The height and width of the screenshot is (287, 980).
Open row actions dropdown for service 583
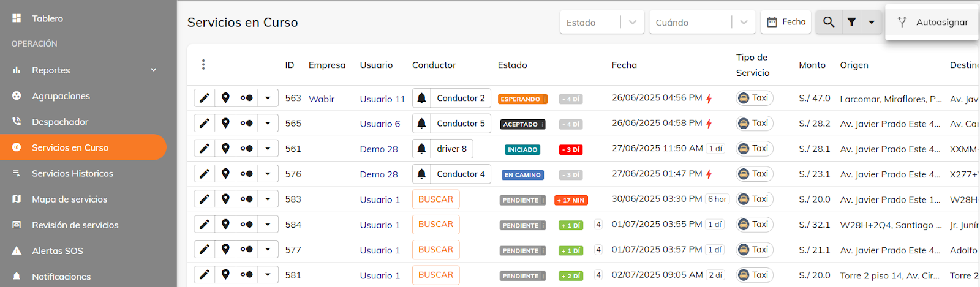point(268,199)
